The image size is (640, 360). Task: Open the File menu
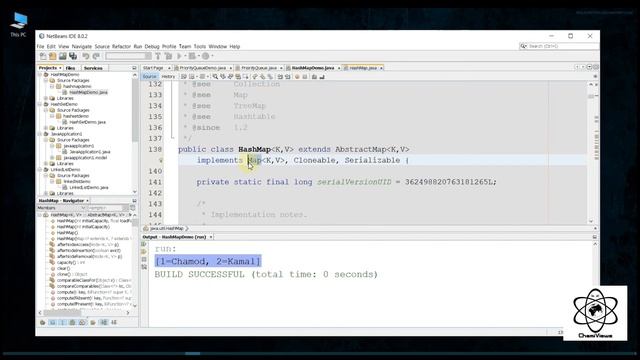[x=40, y=47]
